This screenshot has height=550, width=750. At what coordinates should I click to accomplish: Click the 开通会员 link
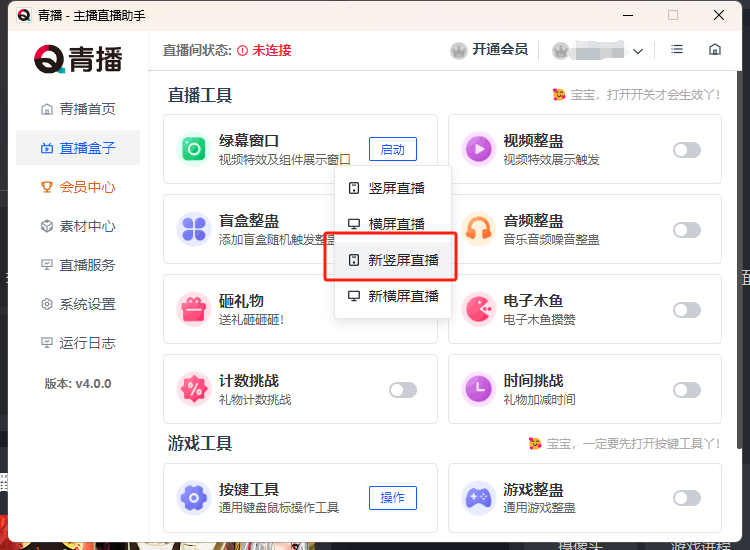click(500, 49)
